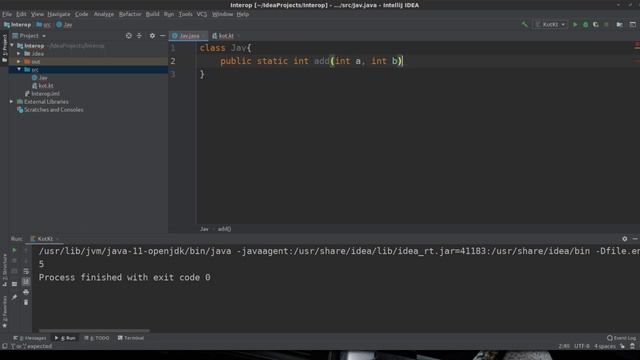Close the kot.kt editor tab
The height and width of the screenshot is (360, 640).
[x=238, y=36]
